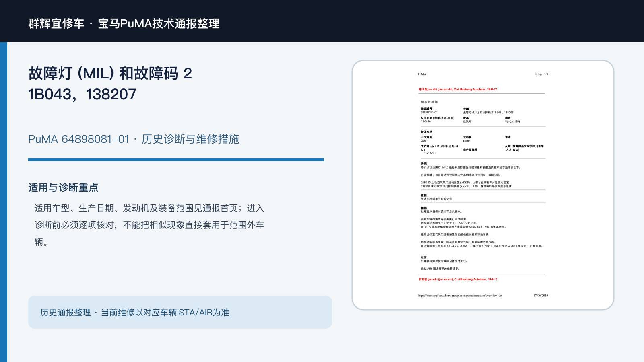644x362 pixels.
Task: Open the pumapgf-row.bmwgroup.com URL in document footer
Action: [x=460, y=296]
